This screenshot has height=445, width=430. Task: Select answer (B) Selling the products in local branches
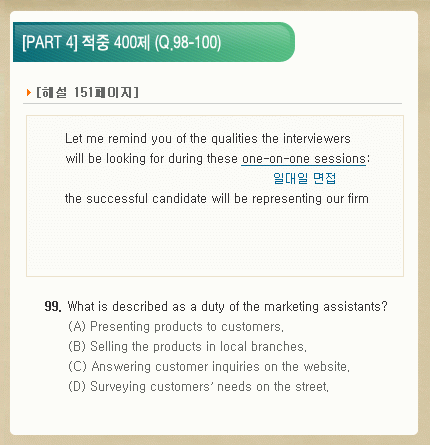(187, 346)
